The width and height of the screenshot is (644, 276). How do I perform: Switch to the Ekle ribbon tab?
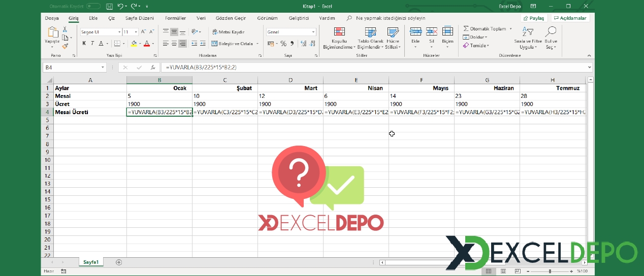pos(93,18)
